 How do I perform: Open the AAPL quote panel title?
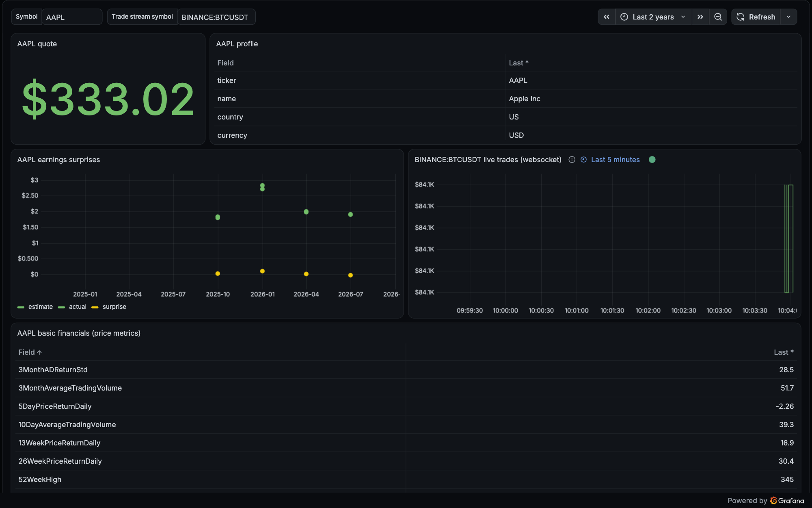pos(37,44)
